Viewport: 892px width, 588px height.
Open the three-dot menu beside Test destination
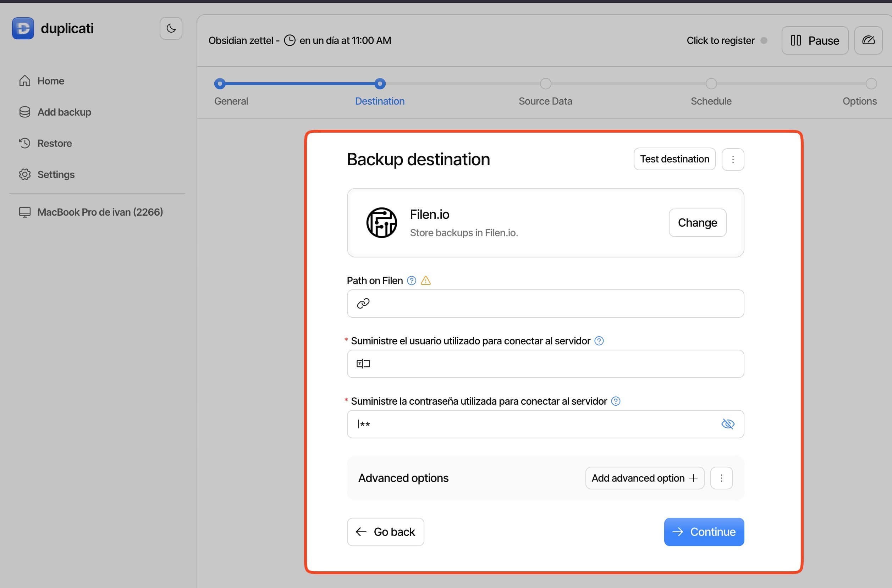point(733,159)
